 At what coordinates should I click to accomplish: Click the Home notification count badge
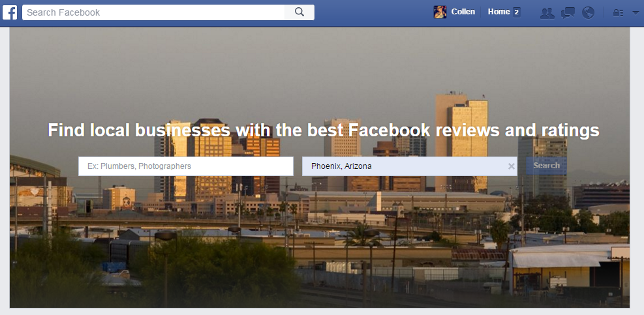(517, 12)
